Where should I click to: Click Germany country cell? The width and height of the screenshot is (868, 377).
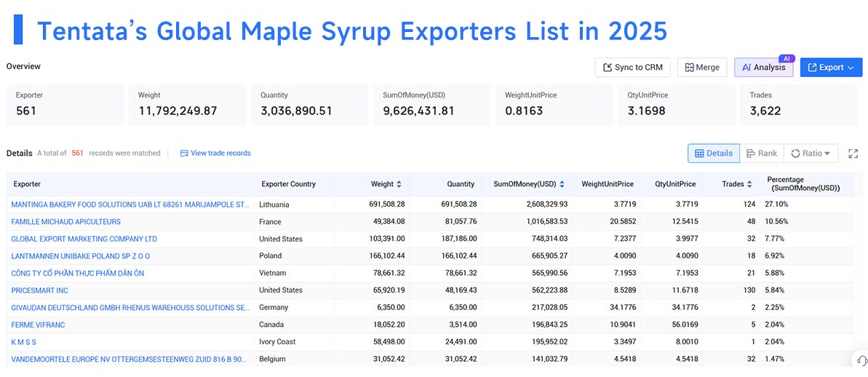tap(274, 307)
